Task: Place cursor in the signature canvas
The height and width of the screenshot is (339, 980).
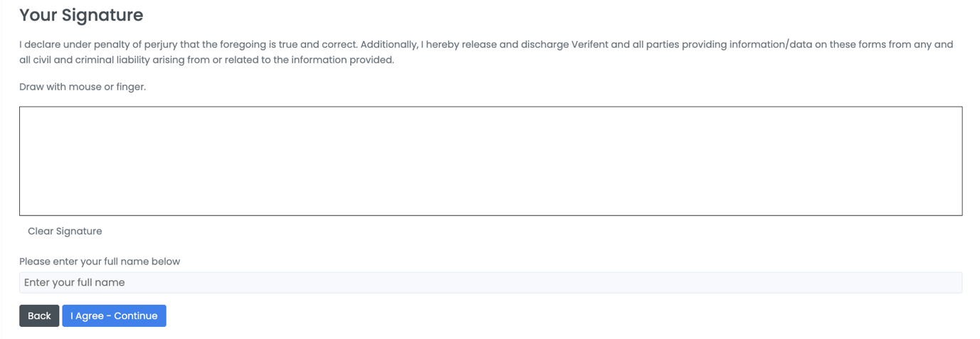Action: point(490,161)
